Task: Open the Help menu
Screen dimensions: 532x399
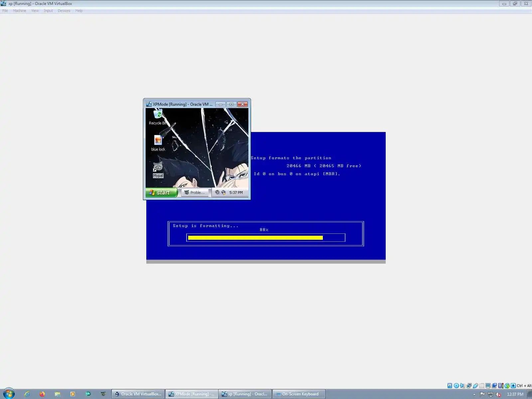Action: pos(79,11)
